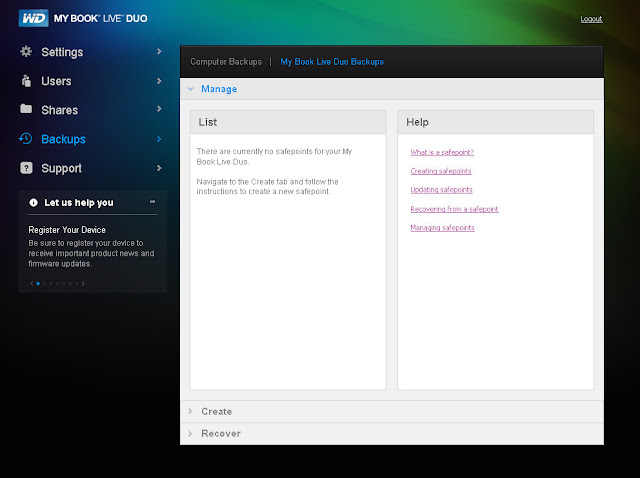Open the Users menu item
640x478 pixels.
point(56,81)
